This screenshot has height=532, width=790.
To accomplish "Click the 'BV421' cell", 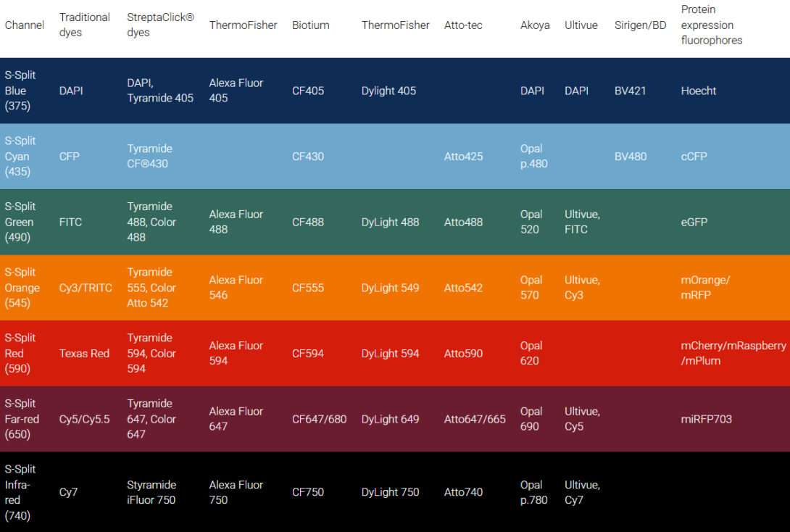I will coord(630,91).
